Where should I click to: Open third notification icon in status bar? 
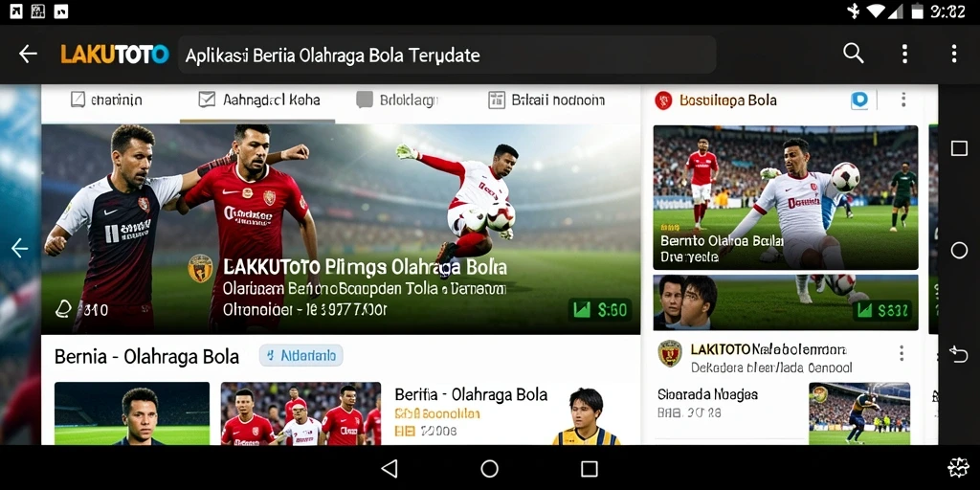[60, 11]
